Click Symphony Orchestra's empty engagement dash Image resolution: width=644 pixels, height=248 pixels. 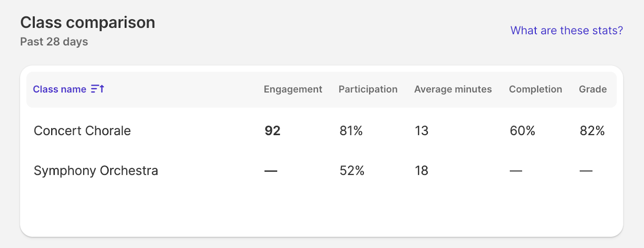(x=271, y=171)
